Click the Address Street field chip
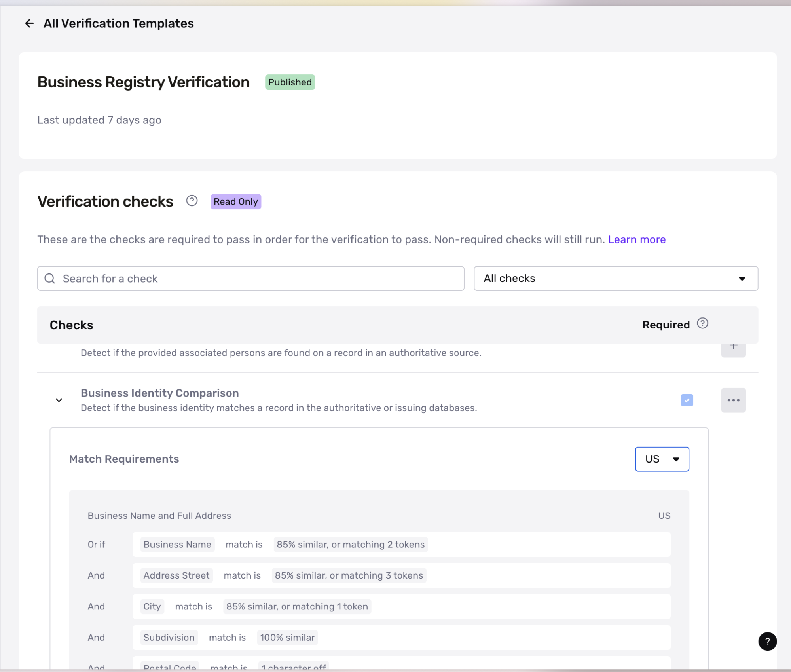The width and height of the screenshot is (791, 672). [x=176, y=575]
